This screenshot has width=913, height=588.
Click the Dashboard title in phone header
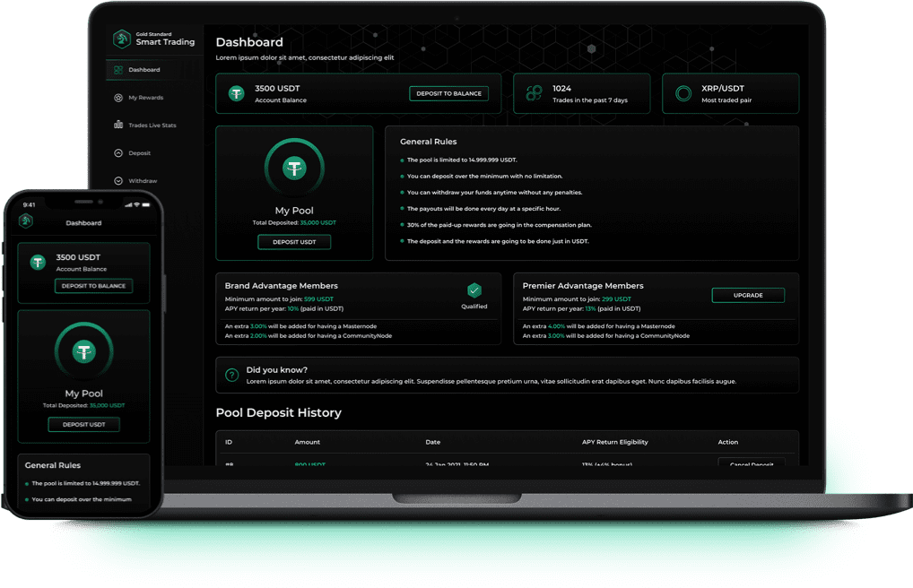coord(83,223)
